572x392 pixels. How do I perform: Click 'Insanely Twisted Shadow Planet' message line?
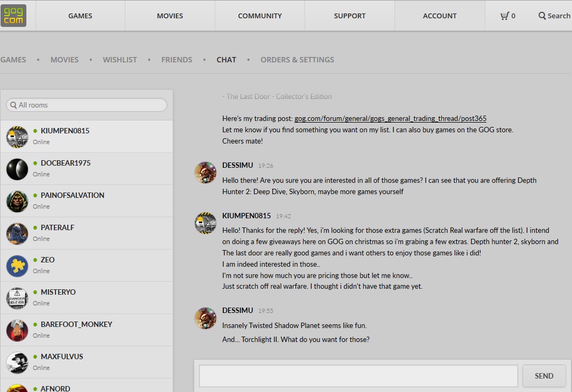[294, 325]
